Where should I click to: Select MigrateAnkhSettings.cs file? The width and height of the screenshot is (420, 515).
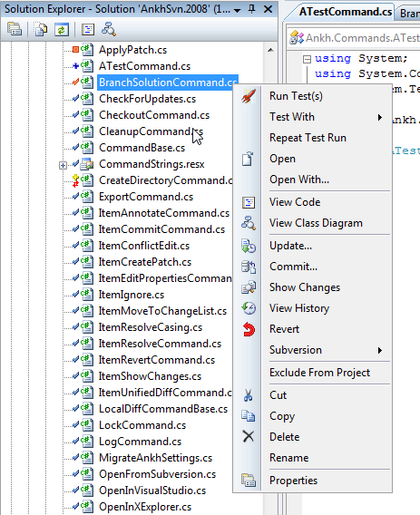tap(156, 458)
